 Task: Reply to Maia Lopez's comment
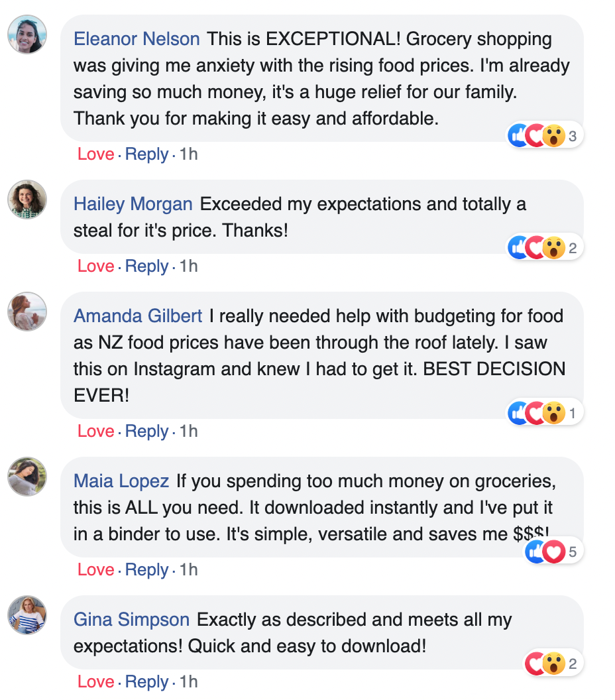[x=146, y=570]
